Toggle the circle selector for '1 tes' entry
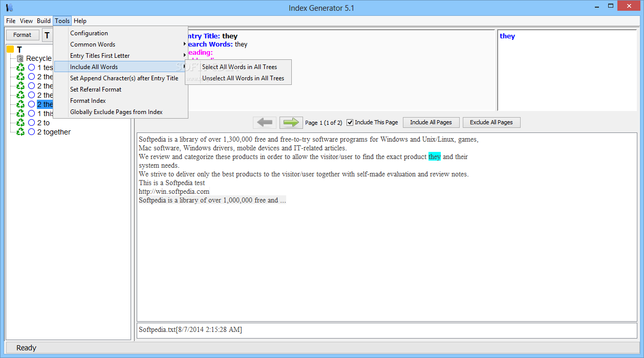This screenshot has width=644, height=358. [32, 68]
